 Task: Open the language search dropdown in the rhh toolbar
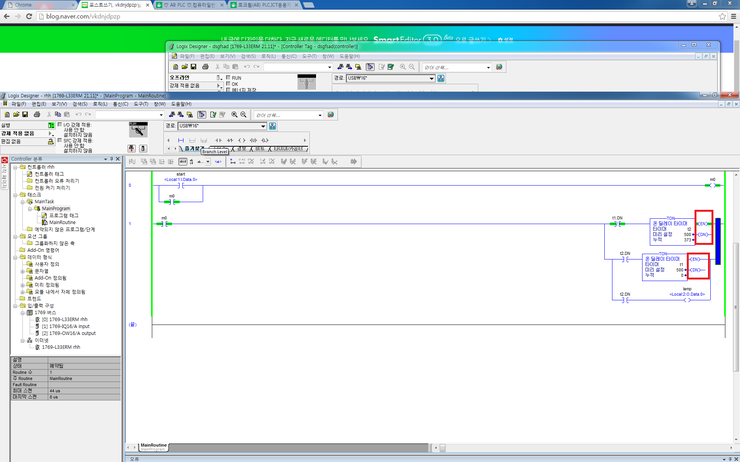point(320,115)
